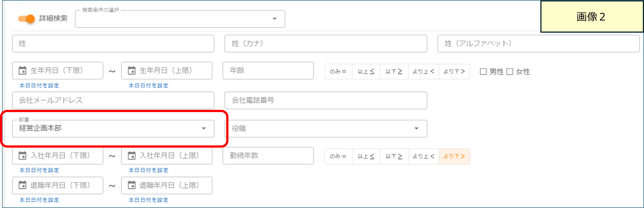Click 本日日付を設定 under 退職年月日（上限）
644x208 pixels.
148,200
